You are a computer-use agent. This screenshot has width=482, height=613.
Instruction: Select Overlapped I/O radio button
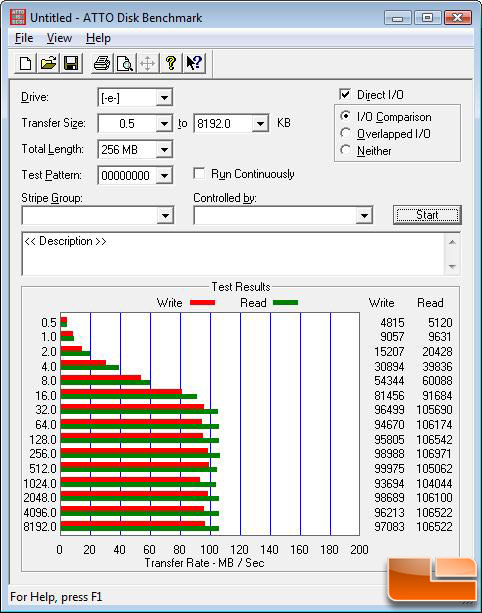(x=345, y=133)
